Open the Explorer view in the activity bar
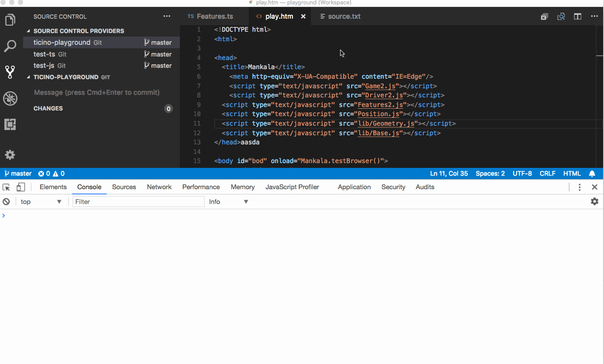 [x=10, y=20]
